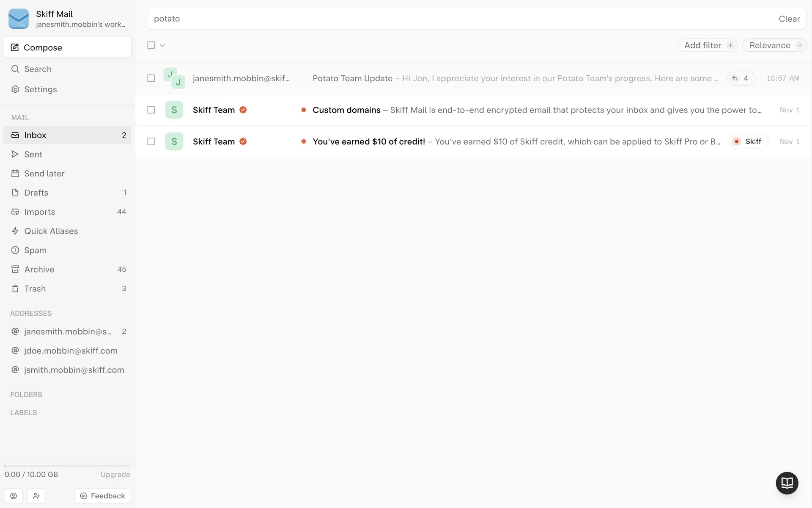Tick the select all messages checkbox

click(151, 45)
